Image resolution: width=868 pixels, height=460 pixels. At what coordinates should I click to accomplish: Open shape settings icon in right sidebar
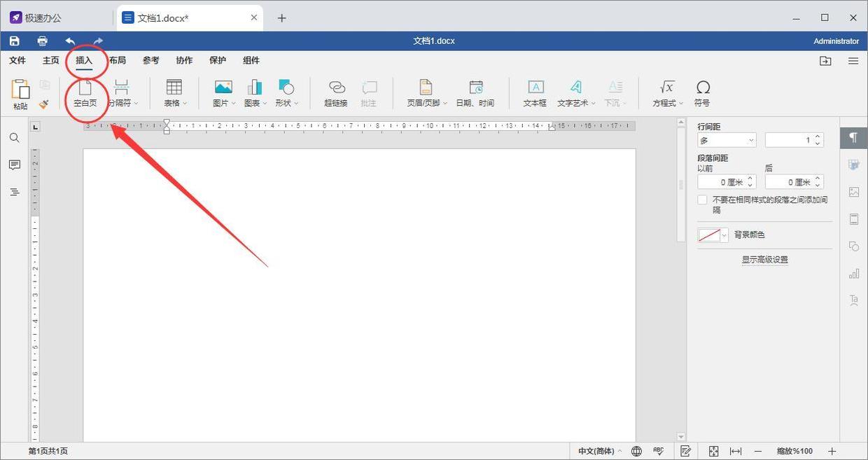[x=853, y=246]
